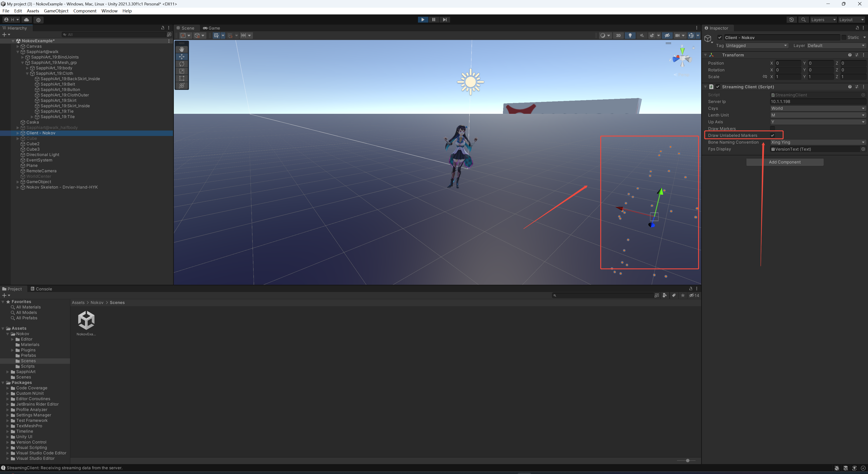Open the GameObject menu
Viewport: 868px width, 474px height.
[56, 11]
